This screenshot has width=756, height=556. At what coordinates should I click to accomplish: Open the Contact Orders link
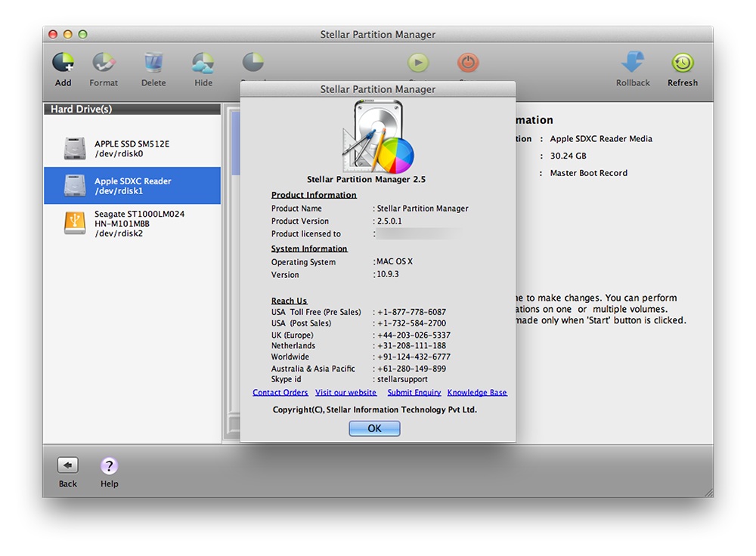click(x=280, y=392)
